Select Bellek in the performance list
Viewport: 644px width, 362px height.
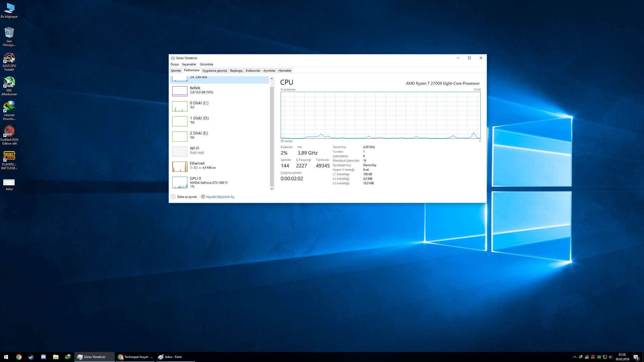(x=219, y=91)
